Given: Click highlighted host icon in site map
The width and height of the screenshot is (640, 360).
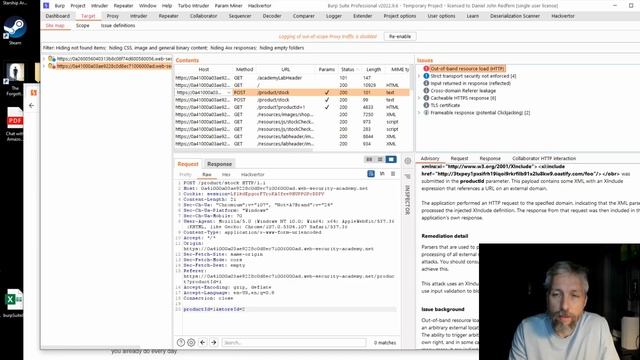Looking at the screenshot, I should pyautogui.click(x=51, y=66).
